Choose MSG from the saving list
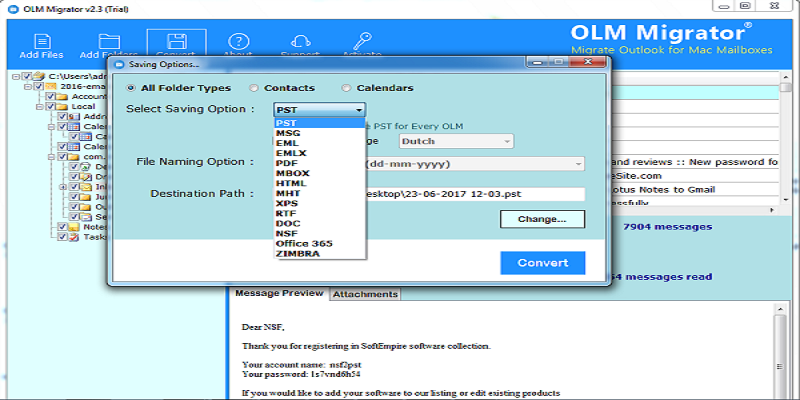This screenshot has width=800, height=400. click(319, 133)
